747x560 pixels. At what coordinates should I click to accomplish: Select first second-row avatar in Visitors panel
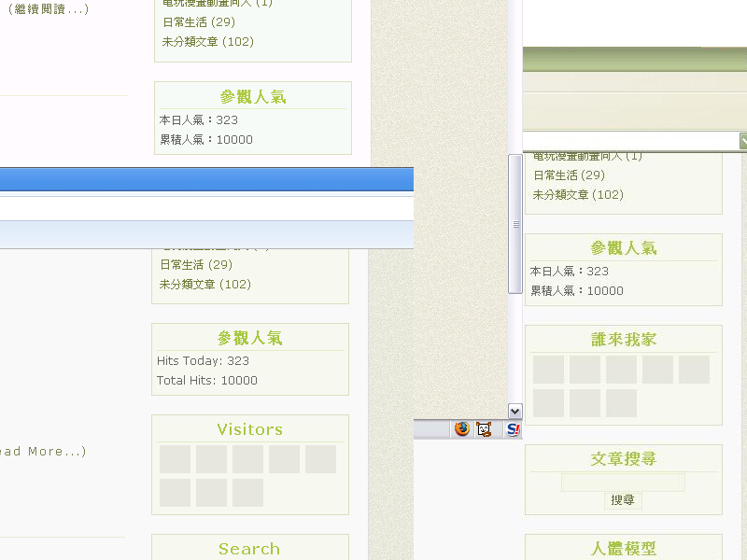175,493
